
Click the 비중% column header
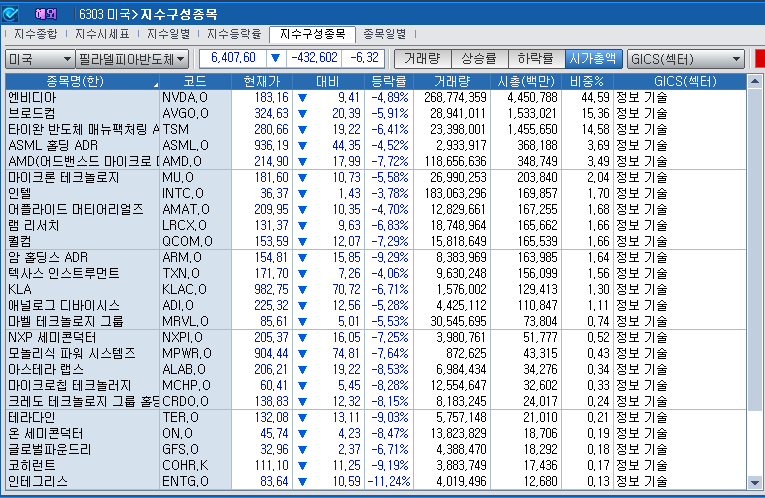(x=586, y=81)
